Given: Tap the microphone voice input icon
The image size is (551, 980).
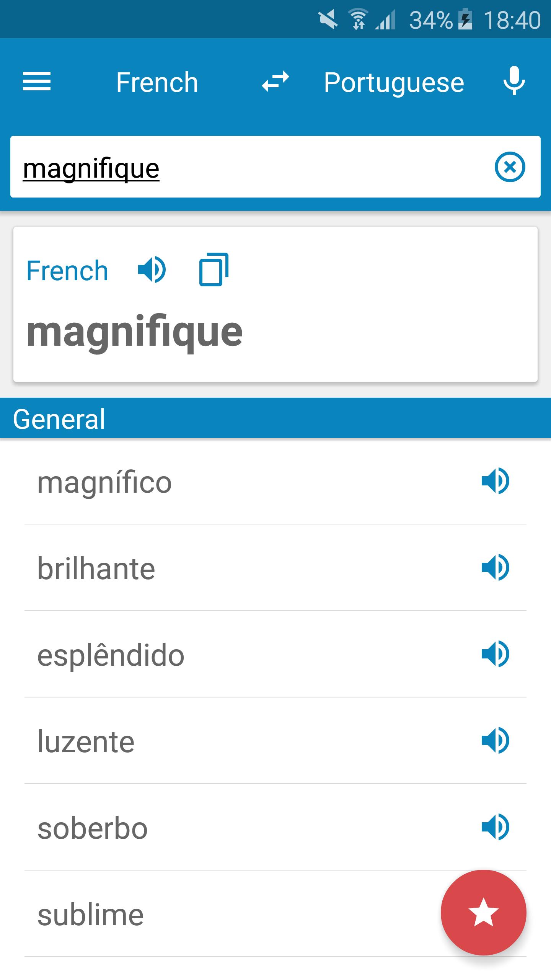Looking at the screenshot, I should 514,81.
